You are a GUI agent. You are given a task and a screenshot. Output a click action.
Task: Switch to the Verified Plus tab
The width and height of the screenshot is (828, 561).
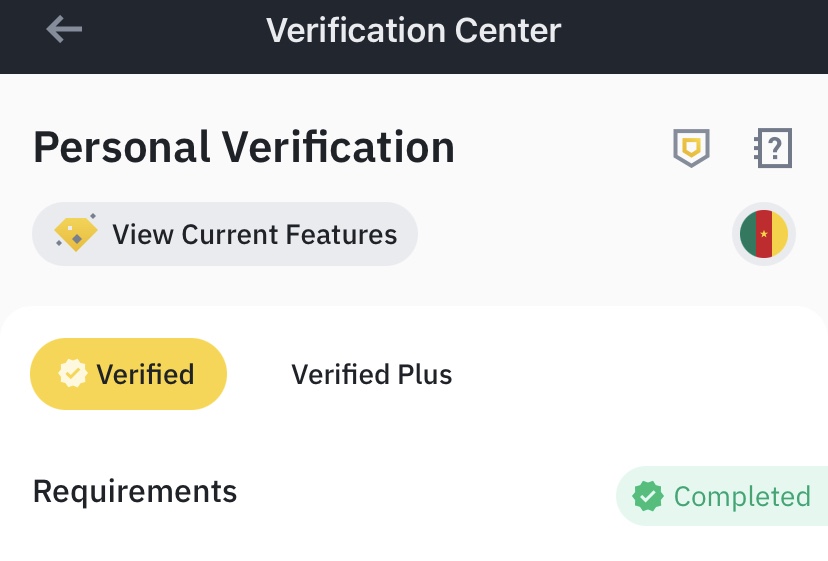pos(372,375)
